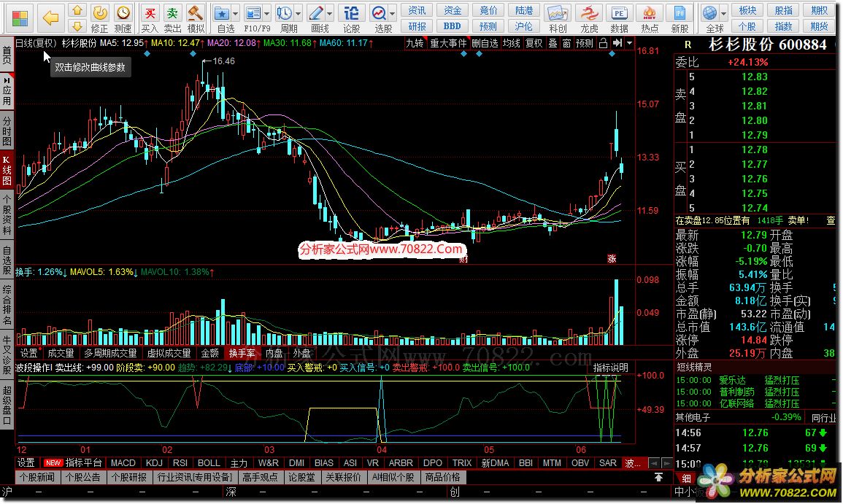Click the scroll-to-top arrow in bottom bar
Viewport: 843px width, 504px height.
(x=658, y=477)
